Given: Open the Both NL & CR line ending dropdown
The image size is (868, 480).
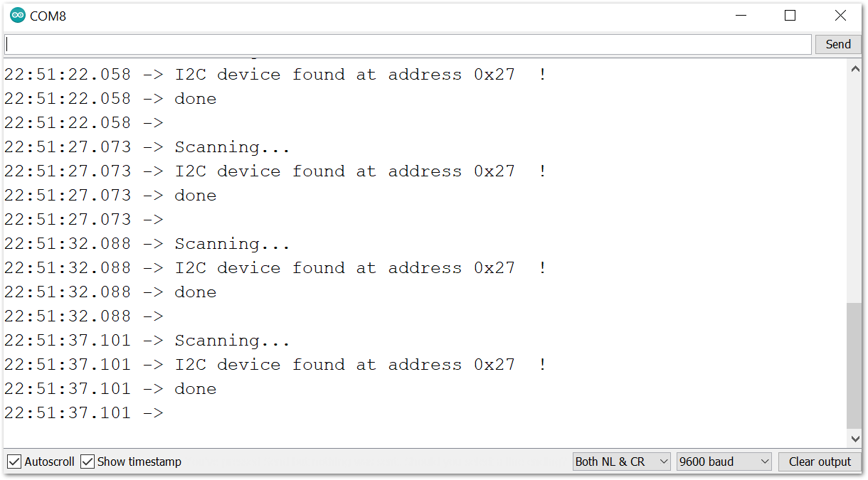Looking at the screenshot, I should point(622,462).
